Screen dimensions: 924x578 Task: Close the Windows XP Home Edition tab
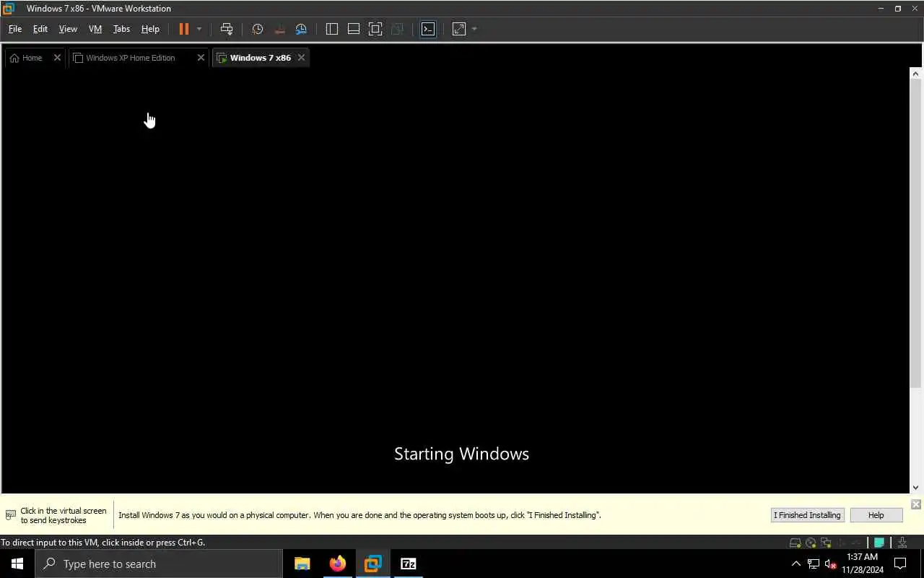click(201, 58)
